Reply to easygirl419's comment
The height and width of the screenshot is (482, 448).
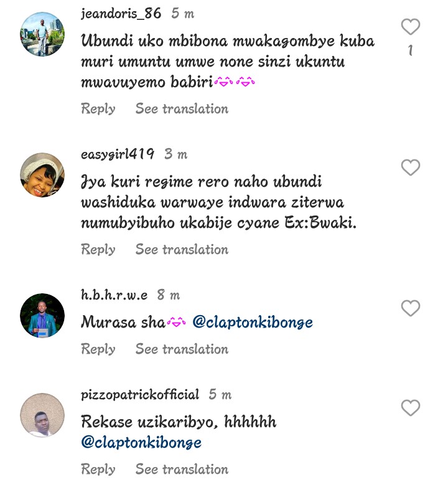tap(98, 250)
